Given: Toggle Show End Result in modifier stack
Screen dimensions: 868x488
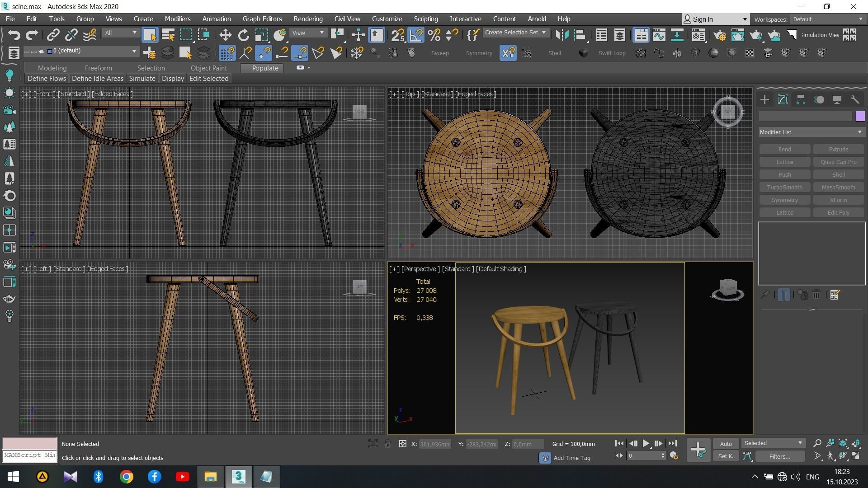Looking at the screenshot, I should click(x=784, y=295).
